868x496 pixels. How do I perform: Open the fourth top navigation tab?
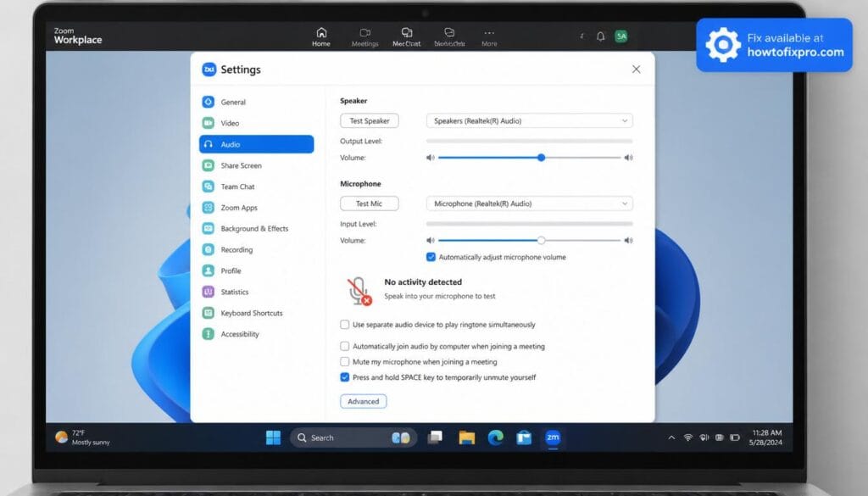point(449,36)
